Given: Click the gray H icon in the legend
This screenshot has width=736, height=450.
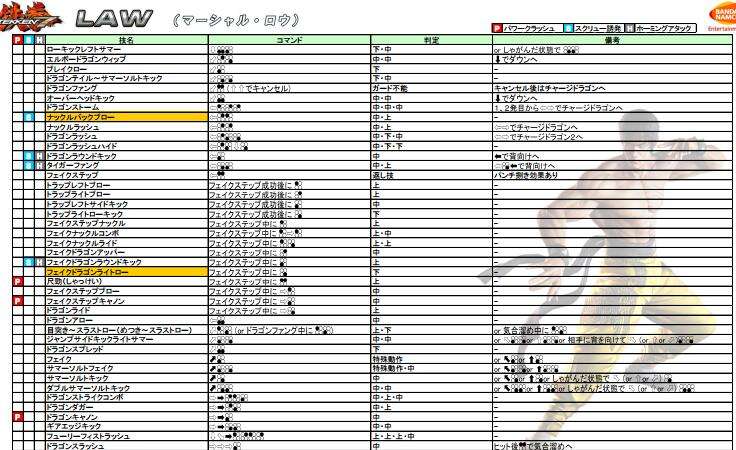Looking at the screenshot, I should (x=630, y=29).
